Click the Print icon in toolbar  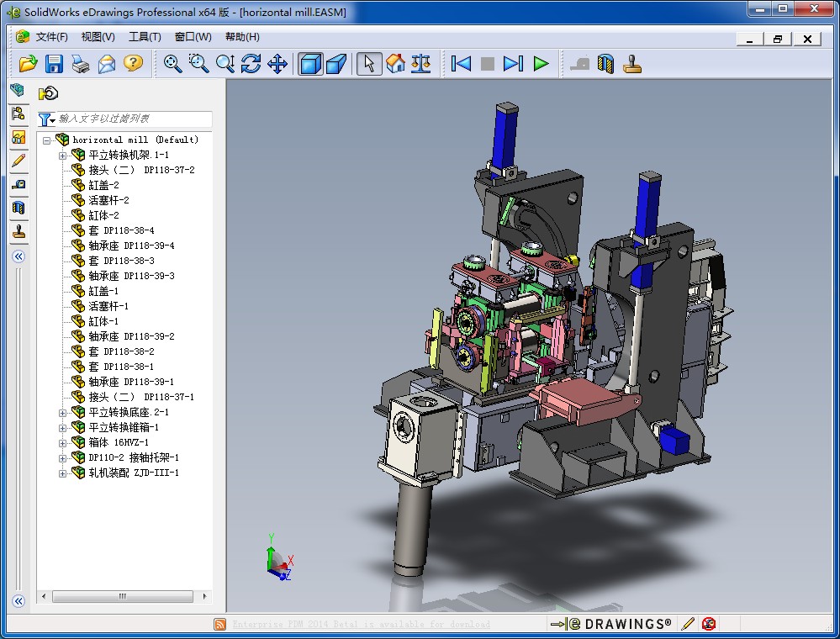[x=81, y=64]
